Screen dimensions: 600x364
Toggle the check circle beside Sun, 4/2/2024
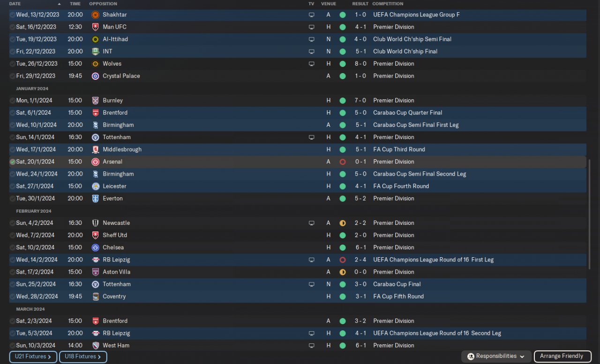click(12, 223)
